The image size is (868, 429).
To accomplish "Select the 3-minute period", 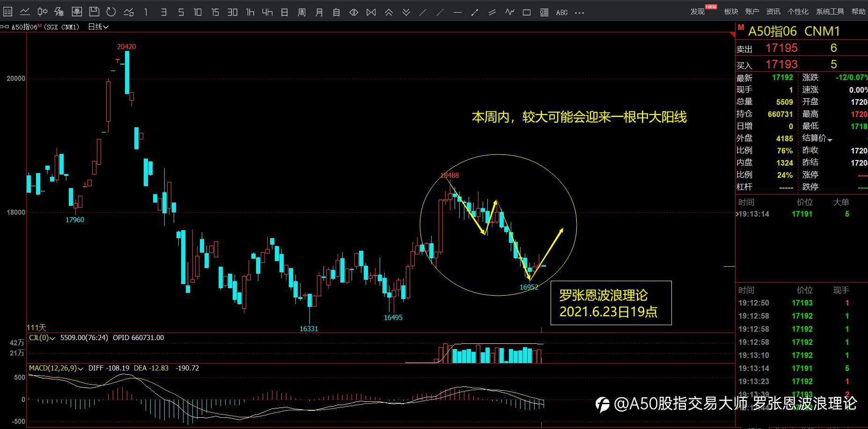I will [x=163, y=12].
